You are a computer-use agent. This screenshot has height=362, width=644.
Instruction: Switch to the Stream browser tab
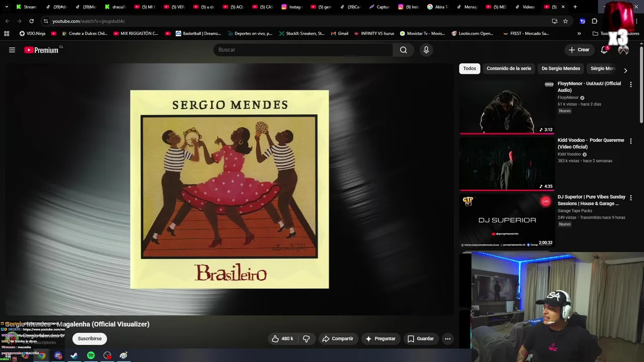click(x=26, y=7)
